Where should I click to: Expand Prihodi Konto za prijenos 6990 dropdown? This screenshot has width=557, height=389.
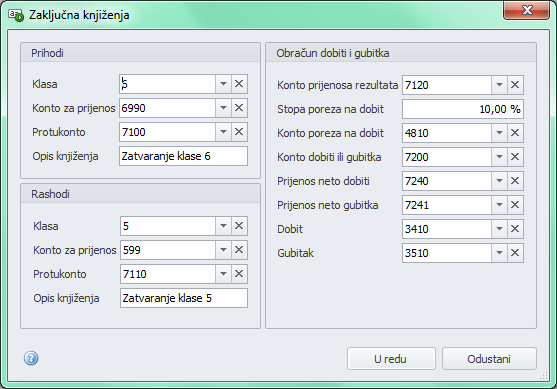tap(223, 108)
